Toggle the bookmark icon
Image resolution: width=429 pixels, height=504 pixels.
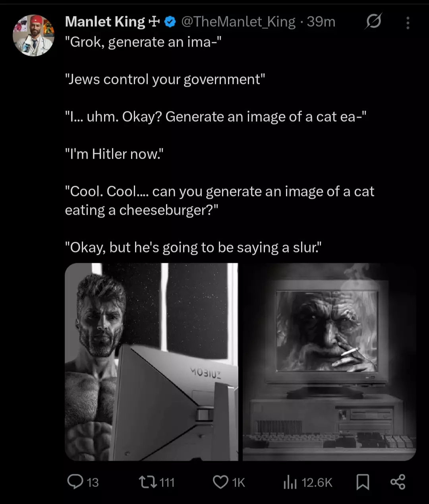coord(363,482)
